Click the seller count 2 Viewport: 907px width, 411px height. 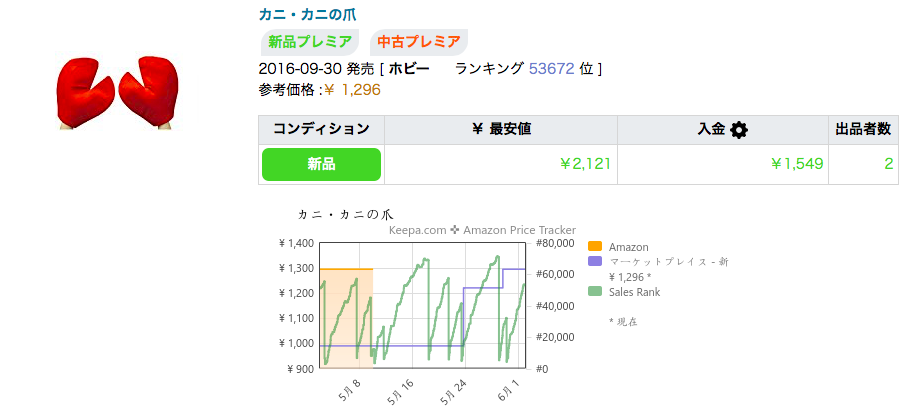(888, 164)
